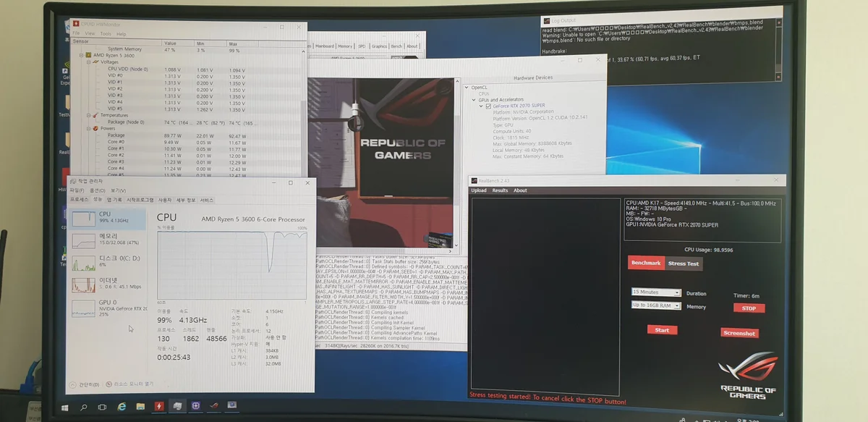Open Results menu in RealBench
Screen dimensions: 868x422
(x=500, y=190)
